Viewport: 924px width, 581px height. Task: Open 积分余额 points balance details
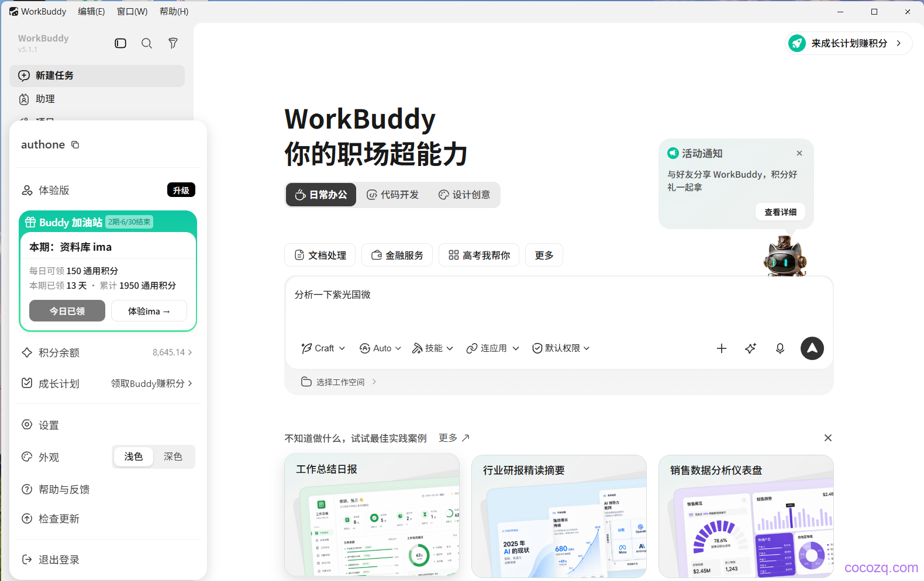click(x=107, y=352)
